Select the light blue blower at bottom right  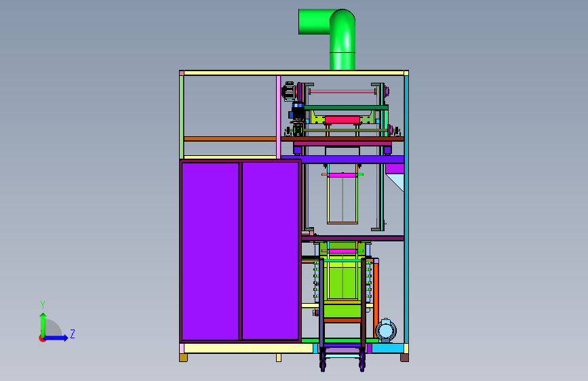point(386,331)
